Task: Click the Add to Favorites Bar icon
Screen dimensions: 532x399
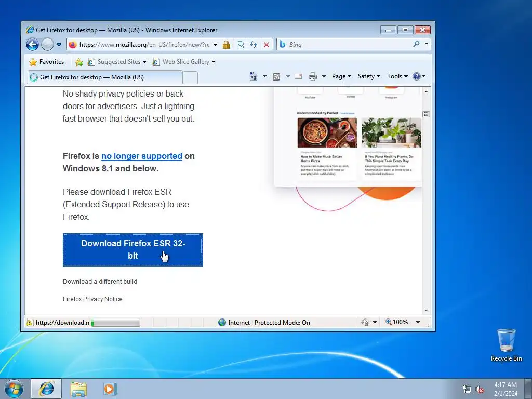Action: pos(79,62)
